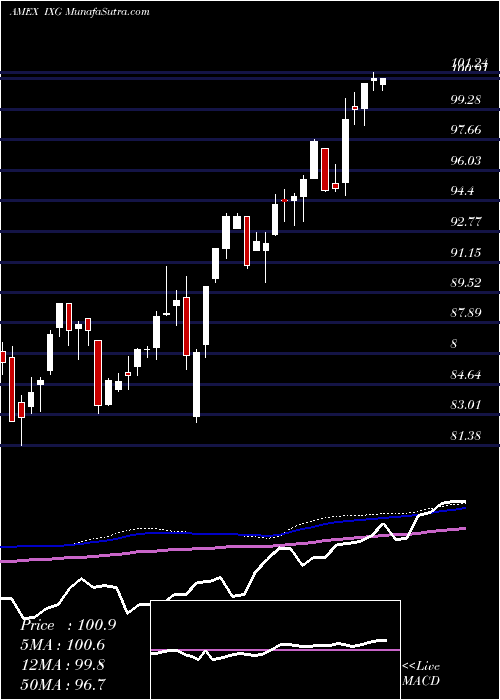This screenshot has width=500, height=700.
Task: Select the 99.28 price axis label
Action: coord(466,100)
